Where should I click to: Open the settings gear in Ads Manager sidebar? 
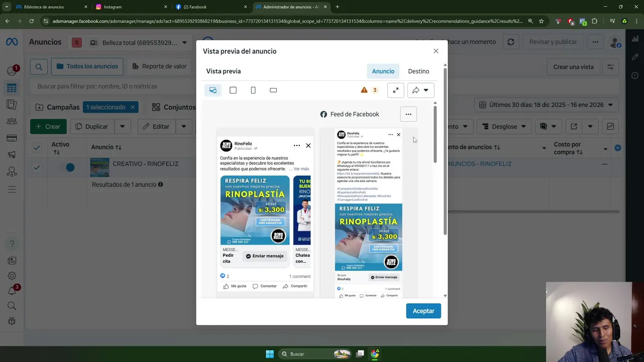[12, 276]
